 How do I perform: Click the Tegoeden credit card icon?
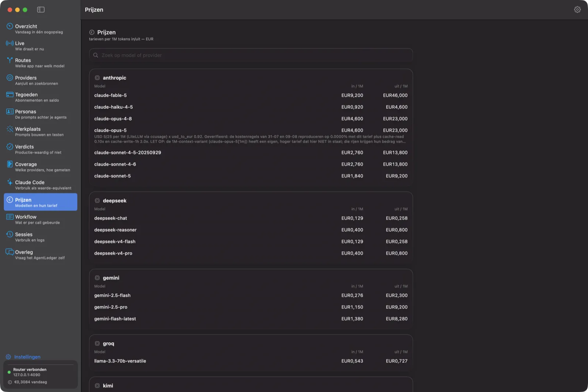coord(10,95)
